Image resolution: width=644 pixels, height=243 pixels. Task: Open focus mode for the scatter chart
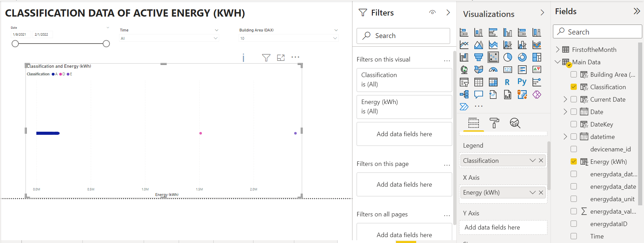pyautogui.click(x=281, y=58)
